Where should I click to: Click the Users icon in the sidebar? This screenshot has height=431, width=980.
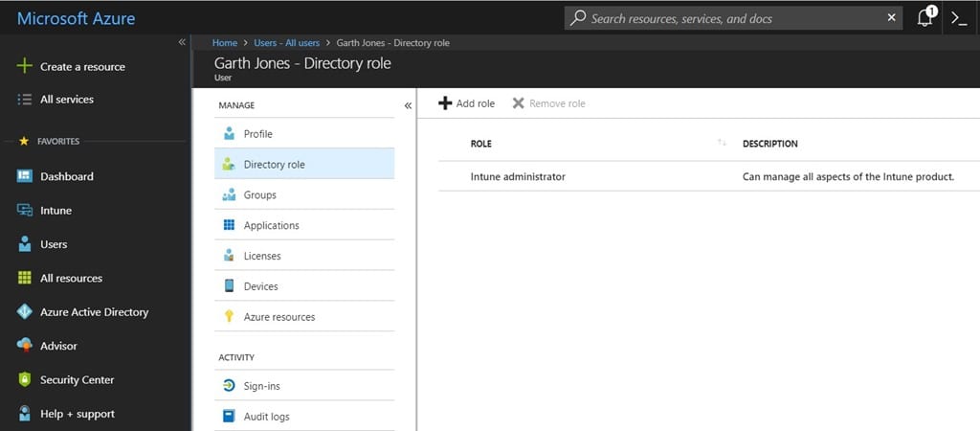24,244
